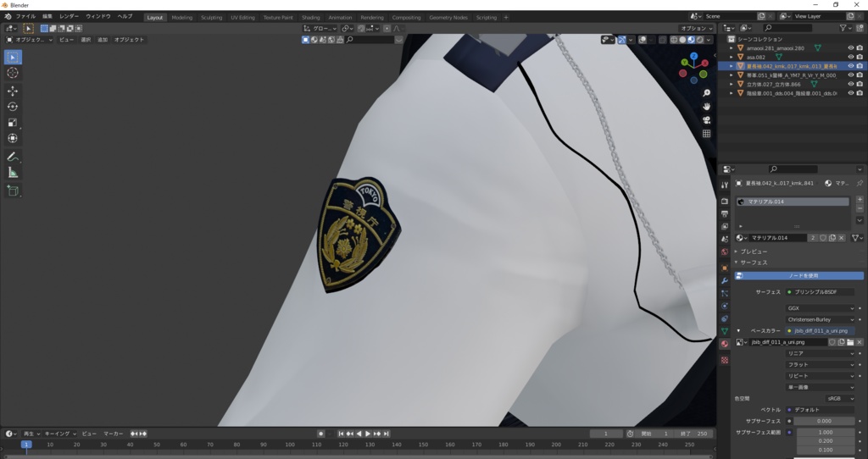Screen dimensions: 868x459
Task: Click the current frame number field
Action: [606, 434]
